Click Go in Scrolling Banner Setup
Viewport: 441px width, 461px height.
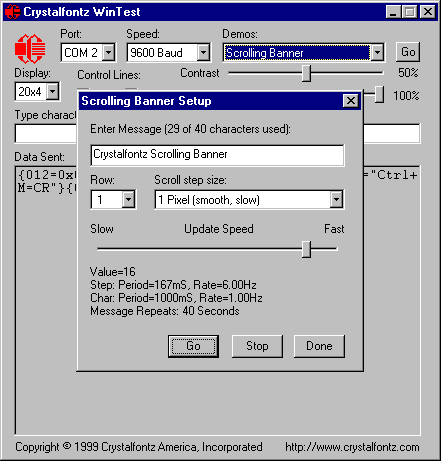(x=194, y=346)
